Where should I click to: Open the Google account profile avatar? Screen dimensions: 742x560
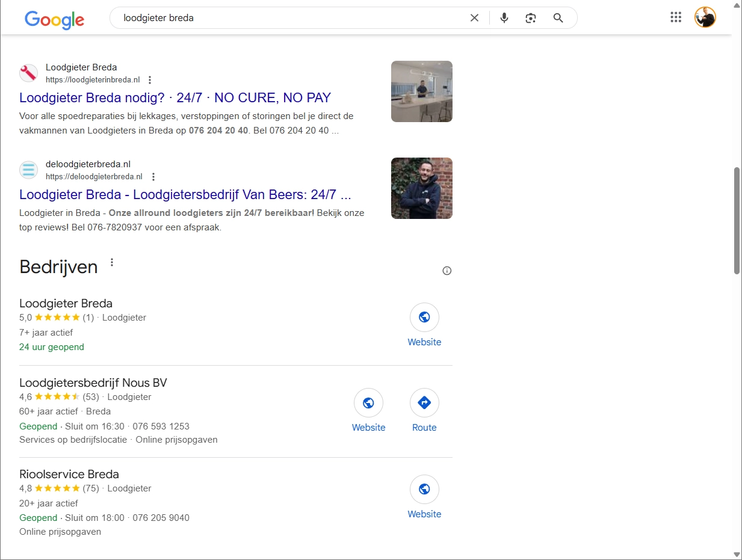[705, 17]
